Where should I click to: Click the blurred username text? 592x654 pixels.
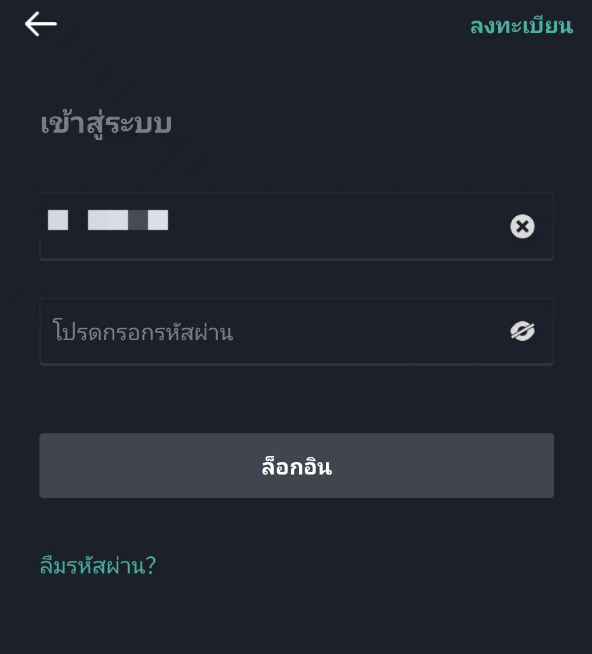click(108, 220)
